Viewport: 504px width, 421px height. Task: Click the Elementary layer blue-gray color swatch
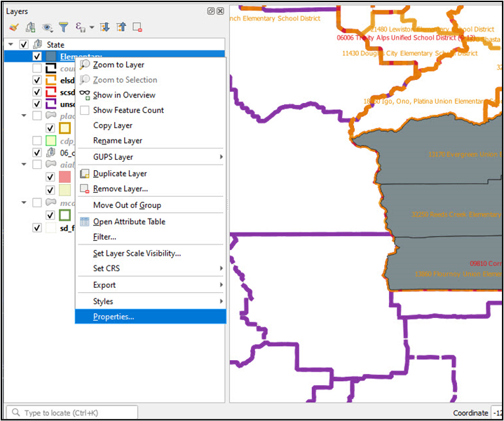coord(51,57)
